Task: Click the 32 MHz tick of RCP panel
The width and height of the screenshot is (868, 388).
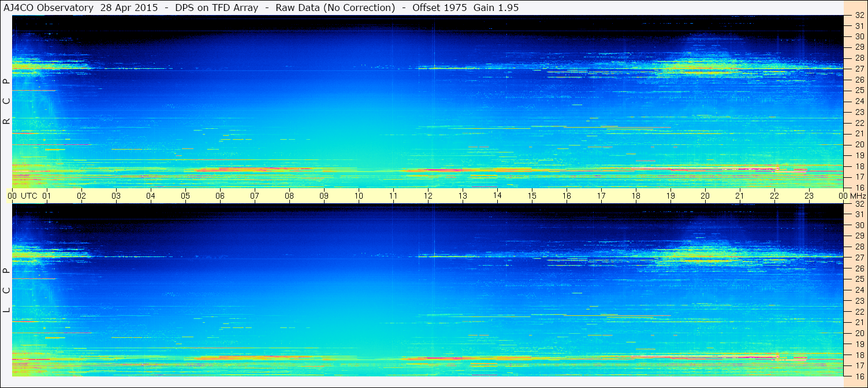Action: point(859,16)
